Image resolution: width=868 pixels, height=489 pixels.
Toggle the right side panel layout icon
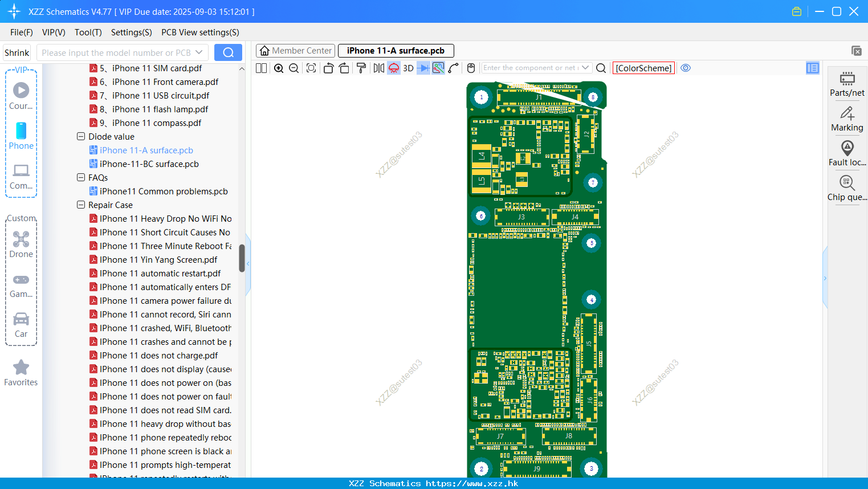813,68
